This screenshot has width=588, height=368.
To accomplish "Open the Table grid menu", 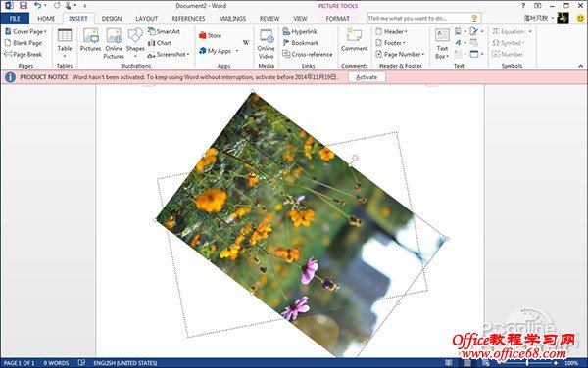I will [x=65, y=43].
